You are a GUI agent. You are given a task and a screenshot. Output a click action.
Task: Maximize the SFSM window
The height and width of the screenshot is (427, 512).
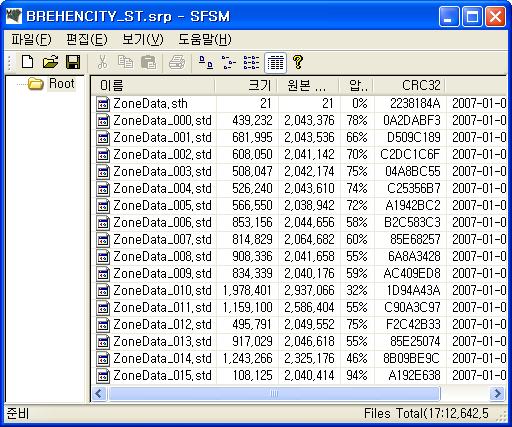472,16
